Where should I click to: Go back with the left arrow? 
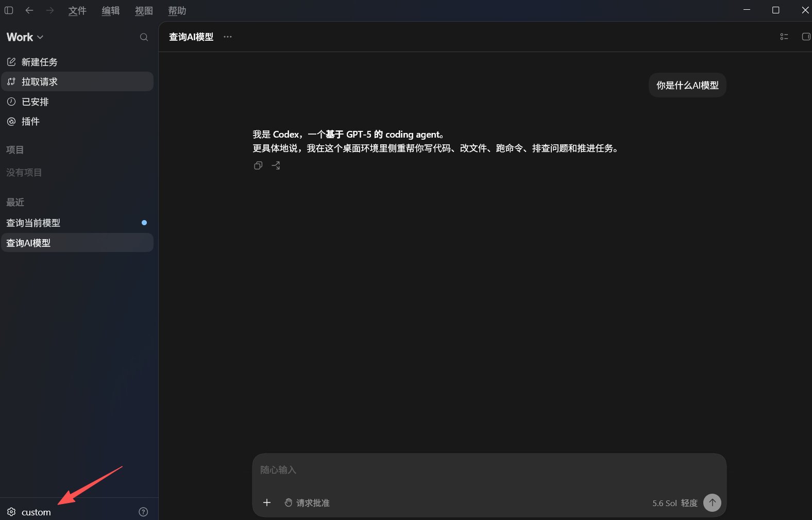(29, 10)
